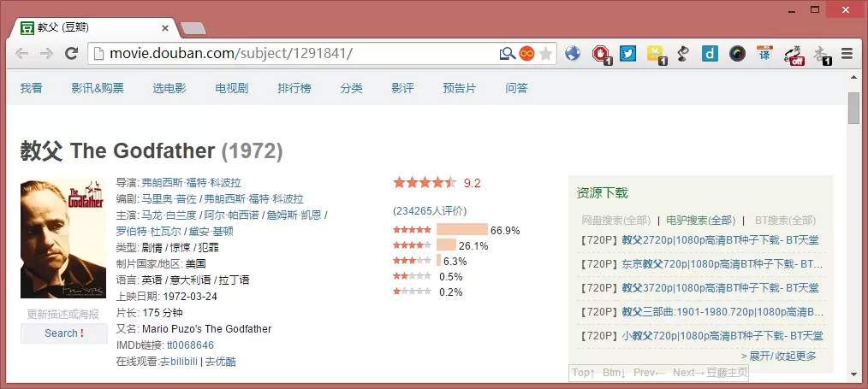Expand or collapse more with 展开/收起更多
This screenshot has height=389, width=868.
click(778, 356)
